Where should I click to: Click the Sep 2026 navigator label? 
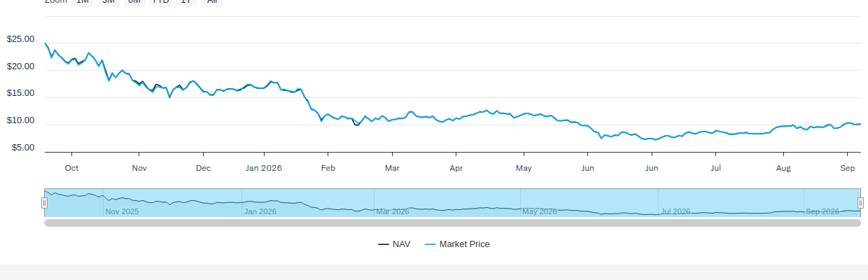click(822, 211)
